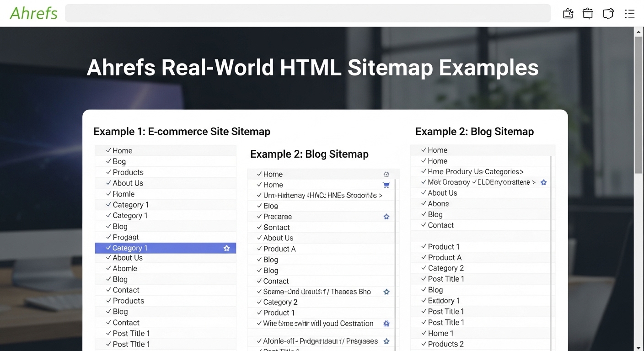Click "Product 1" row directly above "Product A"
This screenshot has width=644, height=351.
481,247
